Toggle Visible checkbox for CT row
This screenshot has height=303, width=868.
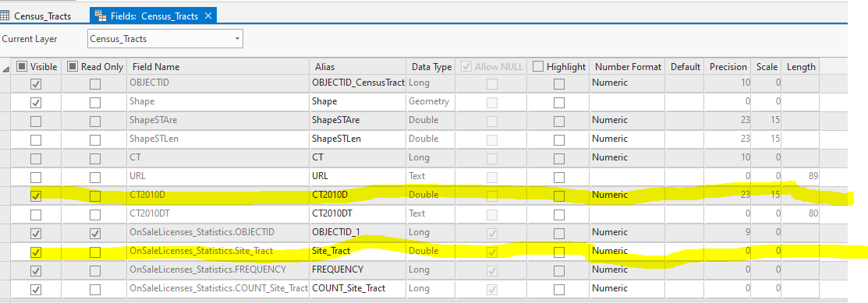[36, 159]
